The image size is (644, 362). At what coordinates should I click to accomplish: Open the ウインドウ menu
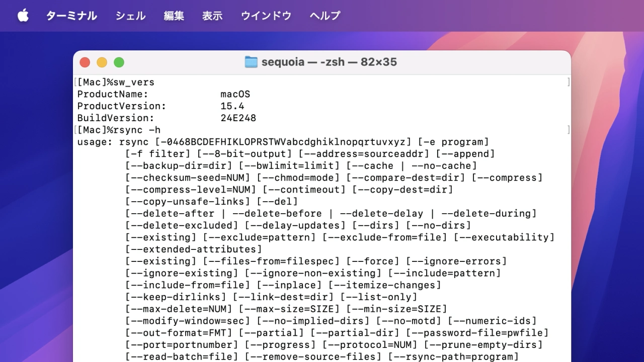click(x=266, y=16)
